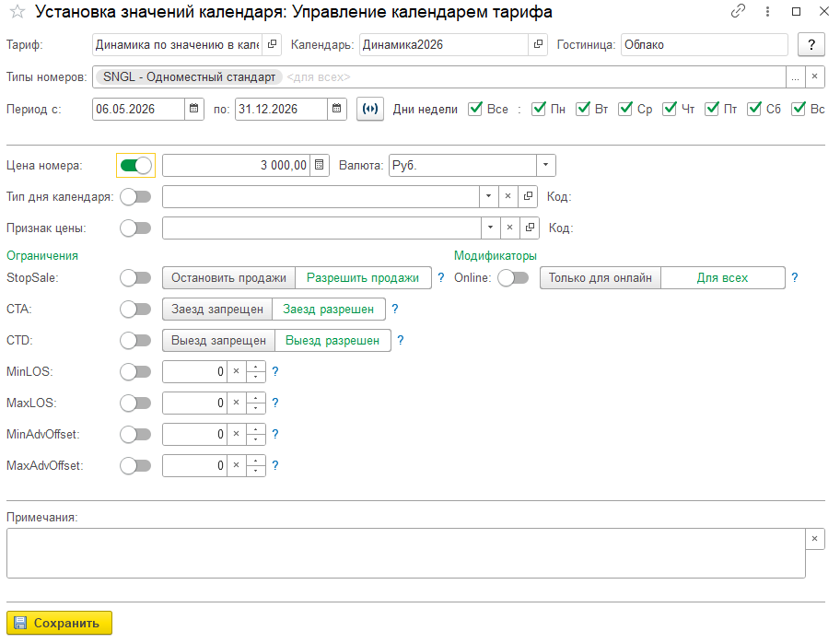840x643 pixels.
Task: Show help for StopSale restriction
Action: click(441, 277)
